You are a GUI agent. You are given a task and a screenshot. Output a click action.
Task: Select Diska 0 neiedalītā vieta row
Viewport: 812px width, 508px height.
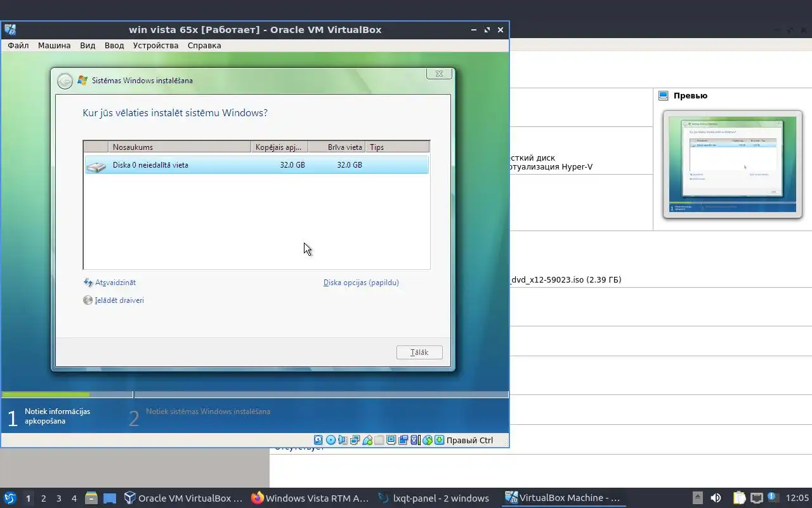pos(256,165)
